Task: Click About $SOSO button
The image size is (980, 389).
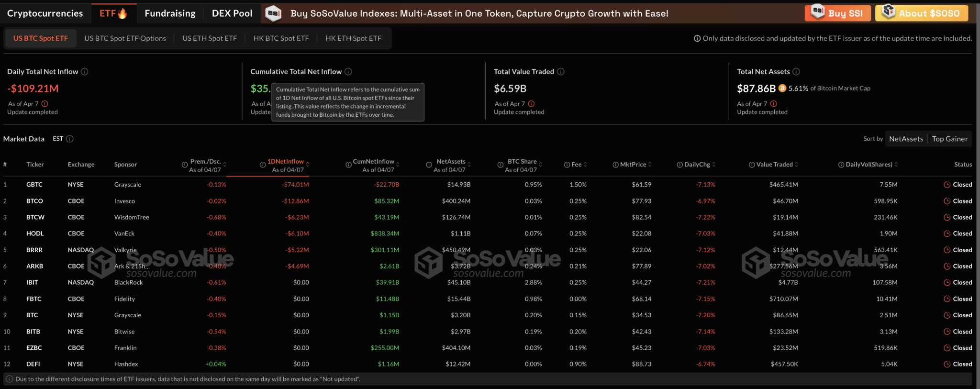Action: tap(922, 13)
